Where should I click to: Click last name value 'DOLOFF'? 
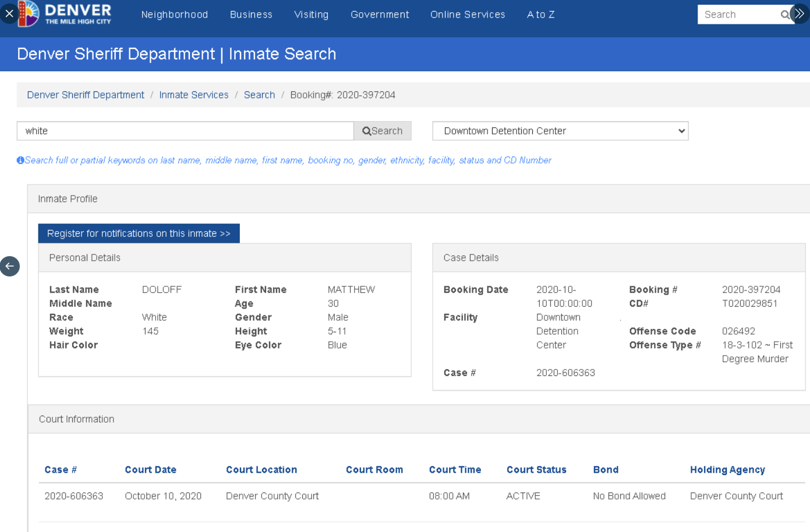click(x=162, y=289)
